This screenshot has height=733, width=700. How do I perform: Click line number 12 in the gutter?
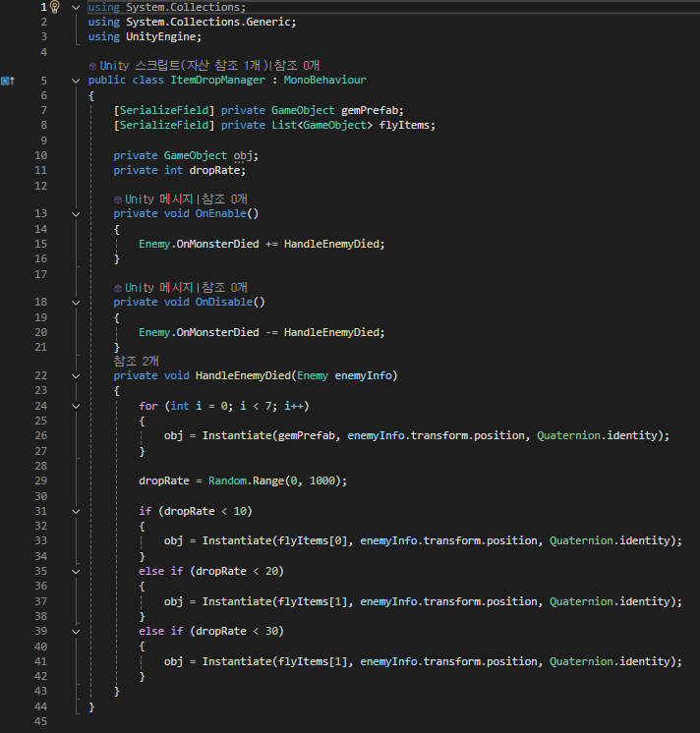click(41, 186)
